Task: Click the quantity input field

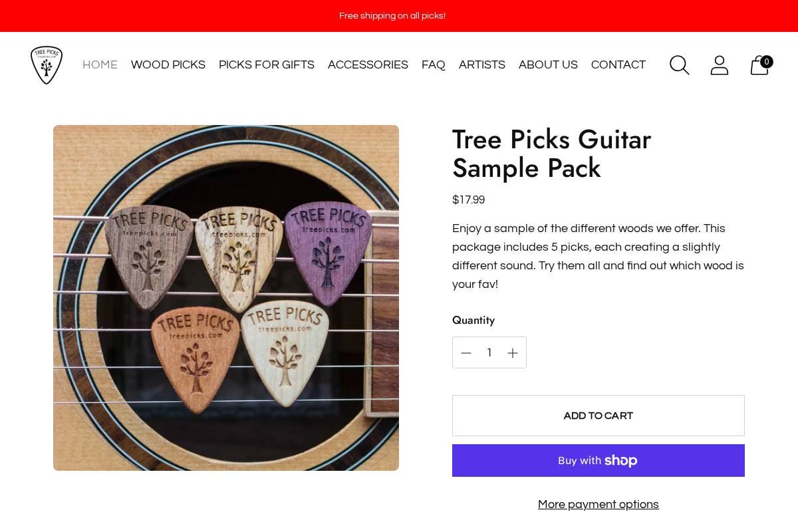Action: point(489,352)
